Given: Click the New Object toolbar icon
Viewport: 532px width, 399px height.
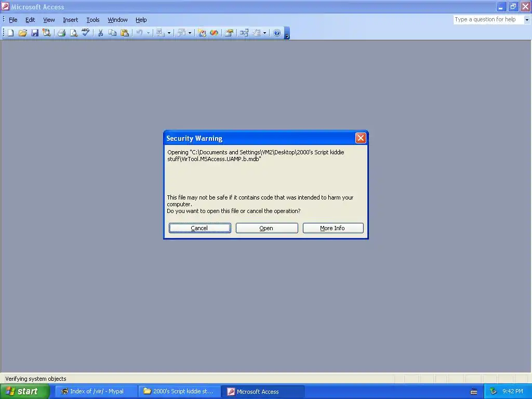Looking at the screenshot, I should tap(257, 33).
